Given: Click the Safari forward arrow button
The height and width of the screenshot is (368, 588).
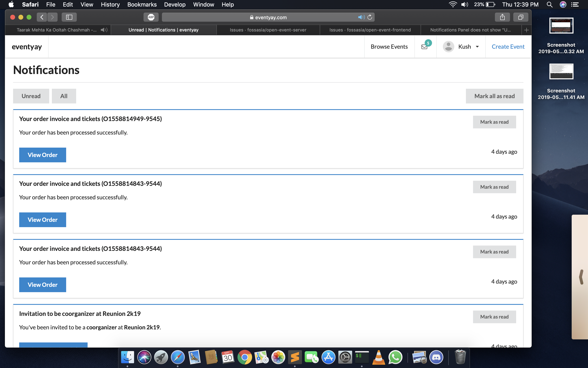Looking at the screenshot, I should point(52,17).
